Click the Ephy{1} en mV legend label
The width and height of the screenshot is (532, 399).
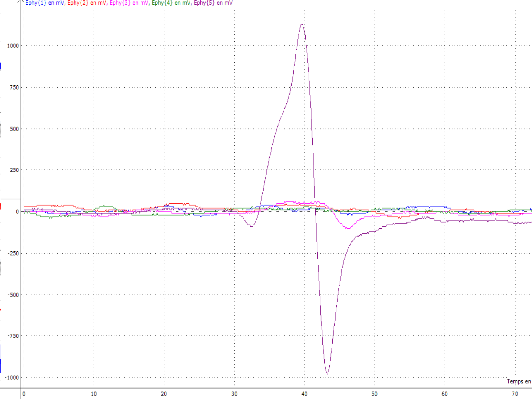44,3
